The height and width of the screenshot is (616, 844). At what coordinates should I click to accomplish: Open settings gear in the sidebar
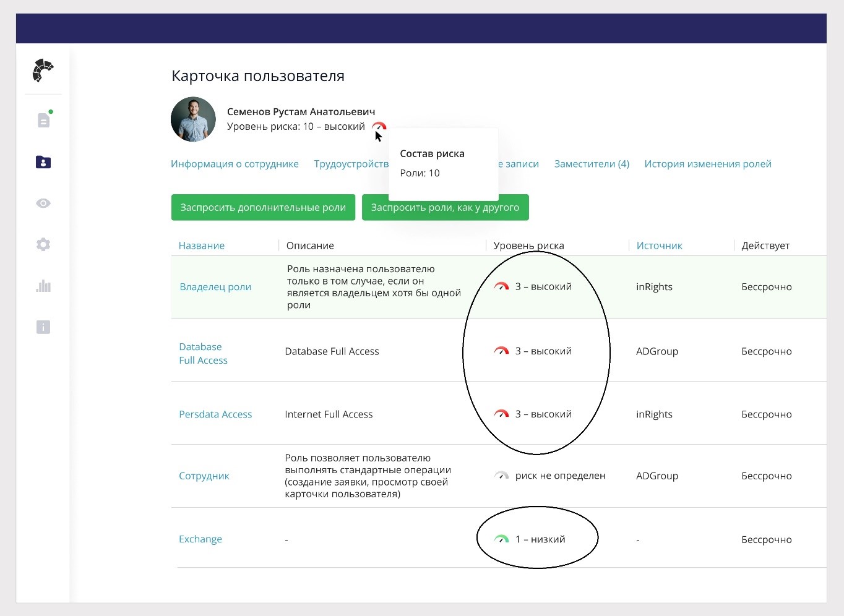[43, 244]
